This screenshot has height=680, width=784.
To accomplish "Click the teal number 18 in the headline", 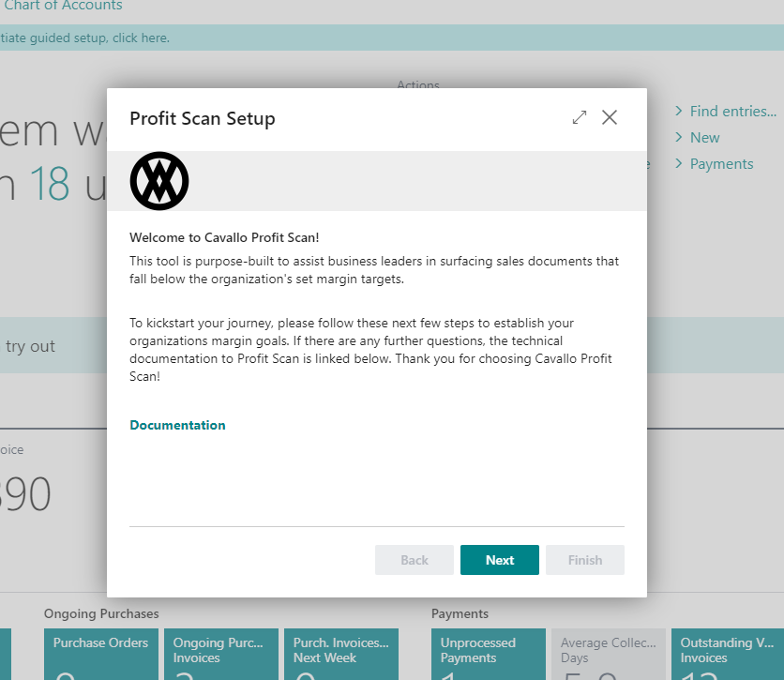I will [x=49, y=185].
